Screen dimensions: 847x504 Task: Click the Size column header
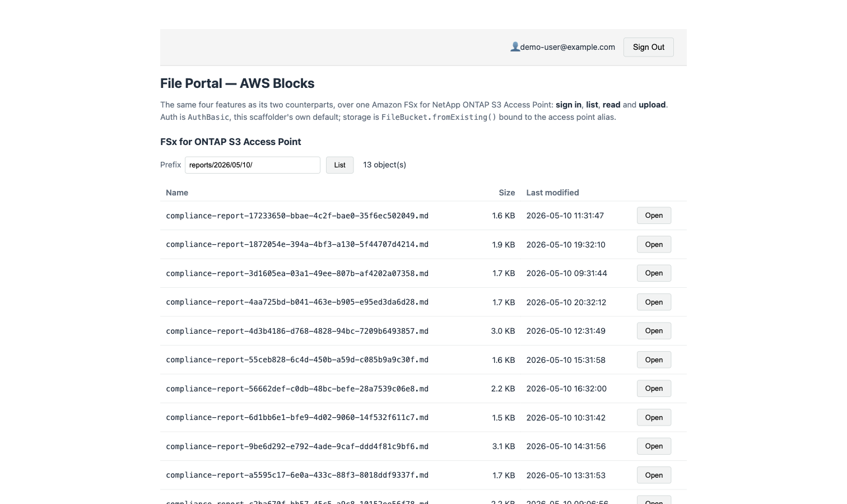(507, 193)
